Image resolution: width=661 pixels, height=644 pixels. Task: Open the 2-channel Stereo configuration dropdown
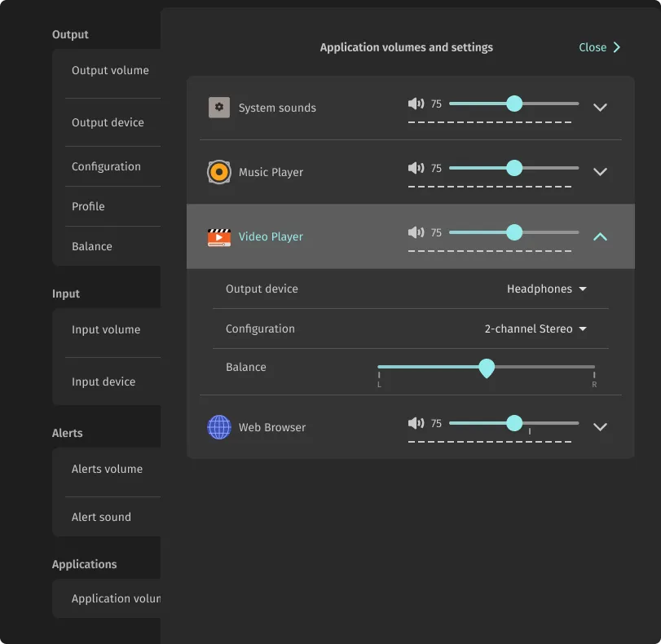click(x=535, y=329)
